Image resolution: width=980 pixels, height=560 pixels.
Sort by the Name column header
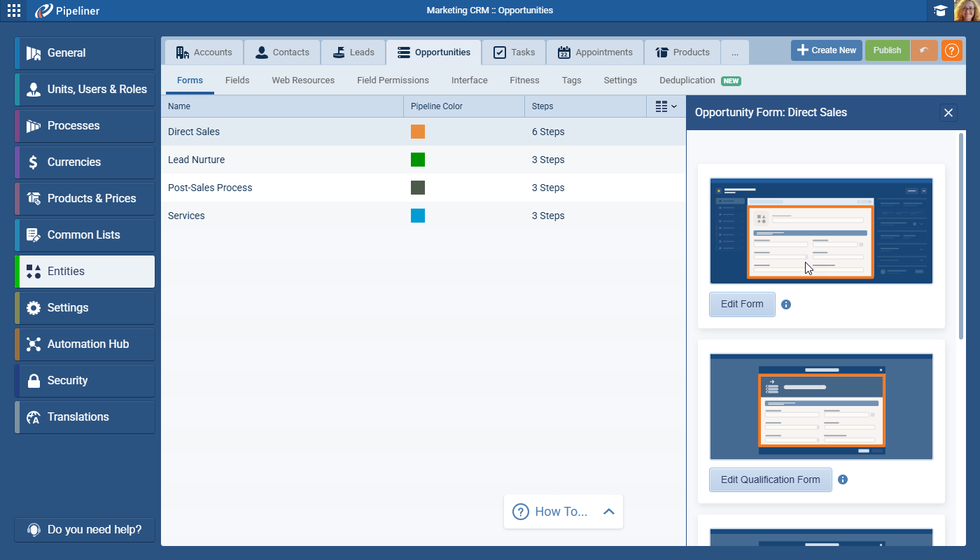click(282, 106)
